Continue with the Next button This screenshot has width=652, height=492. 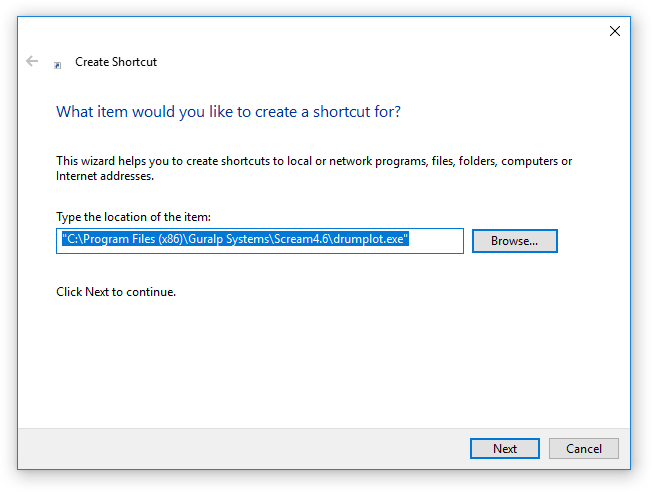(505, 448)
